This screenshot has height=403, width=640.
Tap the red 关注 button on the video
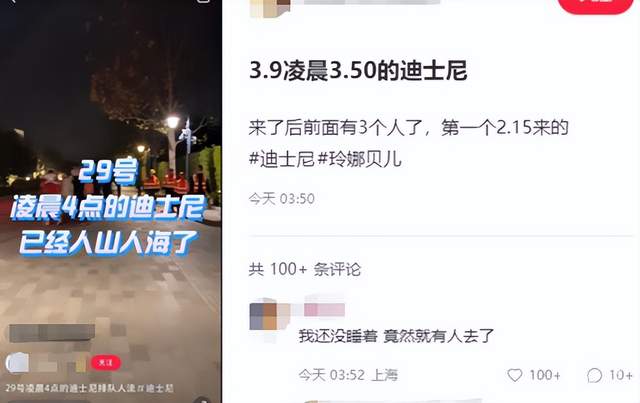[x=106, y=363]
